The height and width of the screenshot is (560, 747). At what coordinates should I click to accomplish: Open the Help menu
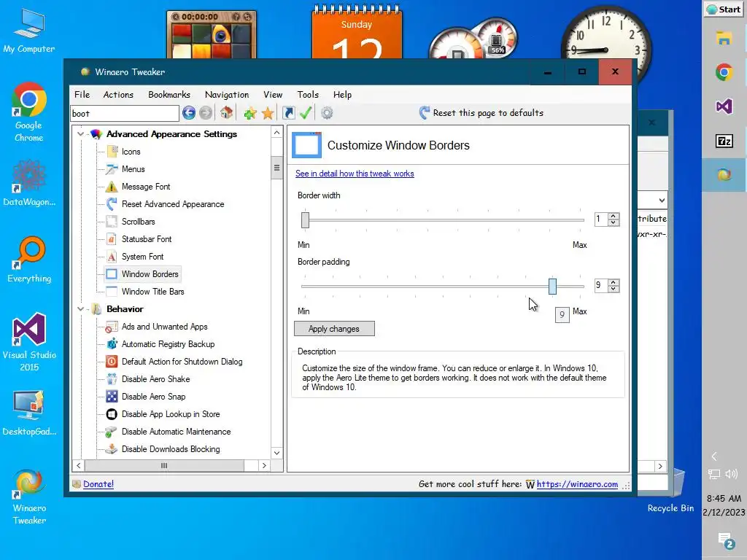pyautogui.click(x=342, y=94)
